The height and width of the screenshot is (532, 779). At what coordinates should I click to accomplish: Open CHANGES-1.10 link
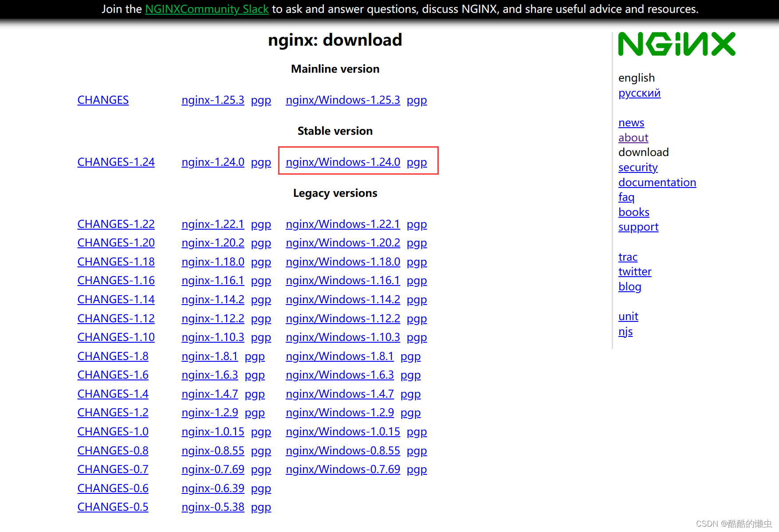pos(116,337)
